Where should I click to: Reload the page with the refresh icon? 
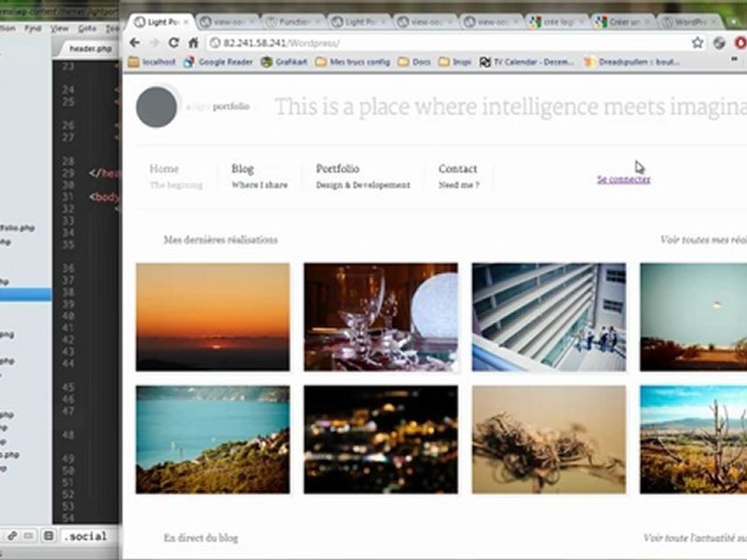coord(174,43)
